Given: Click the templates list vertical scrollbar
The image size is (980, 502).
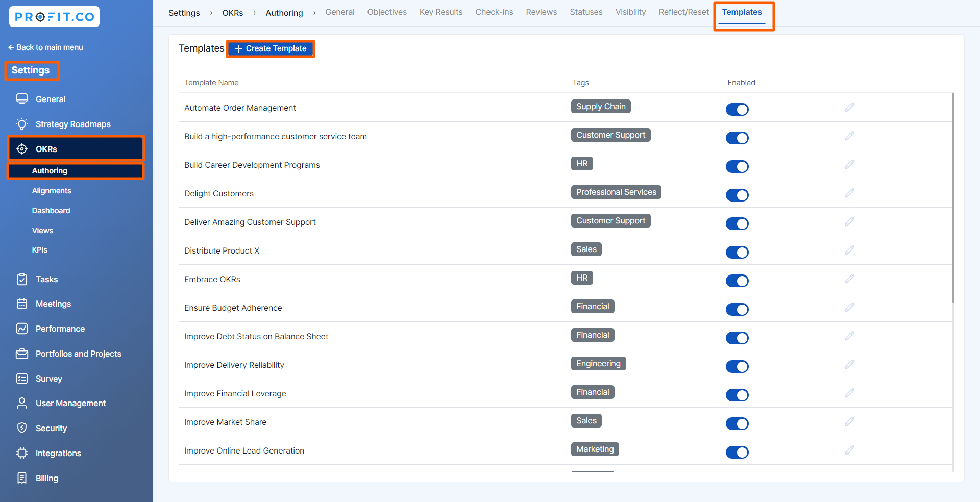Looking at the screenshot, I should point(953,204).
